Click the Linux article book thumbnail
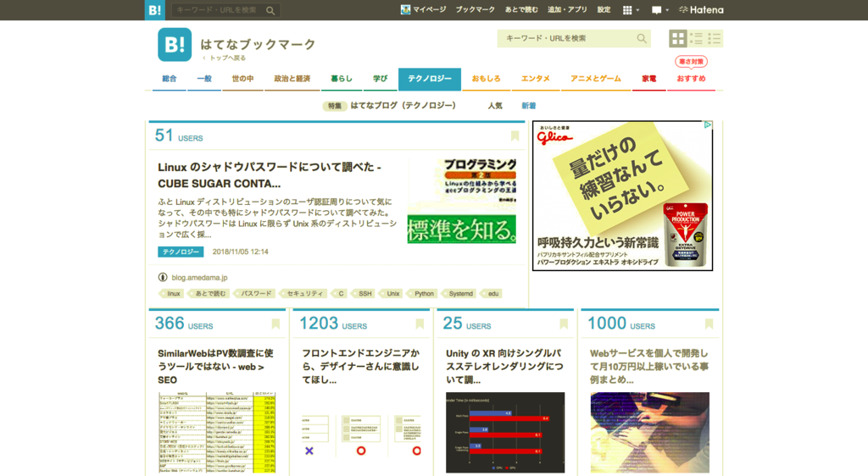868x476 pixels. (x=462, y=202)
